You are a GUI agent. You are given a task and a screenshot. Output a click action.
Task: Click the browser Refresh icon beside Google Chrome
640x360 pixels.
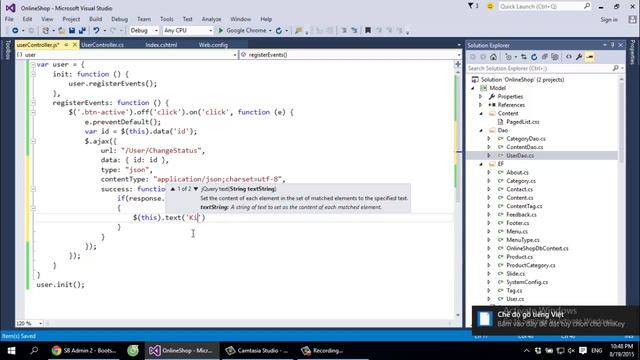point(279,31)
